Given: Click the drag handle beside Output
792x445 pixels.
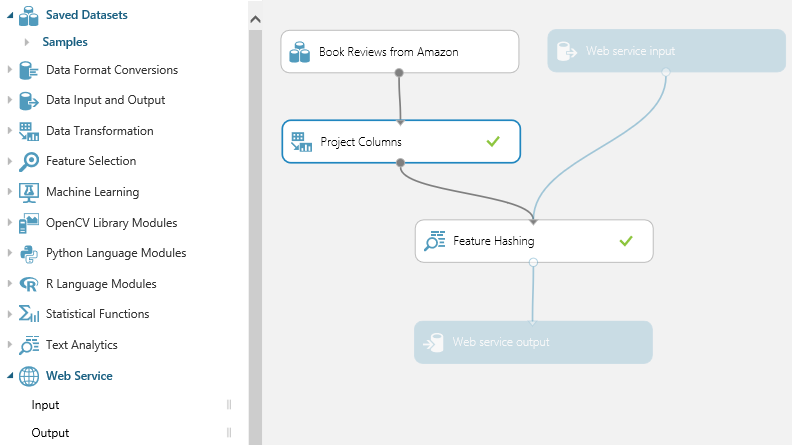Looking at the screenshot, I should click(x=229, y=433).
